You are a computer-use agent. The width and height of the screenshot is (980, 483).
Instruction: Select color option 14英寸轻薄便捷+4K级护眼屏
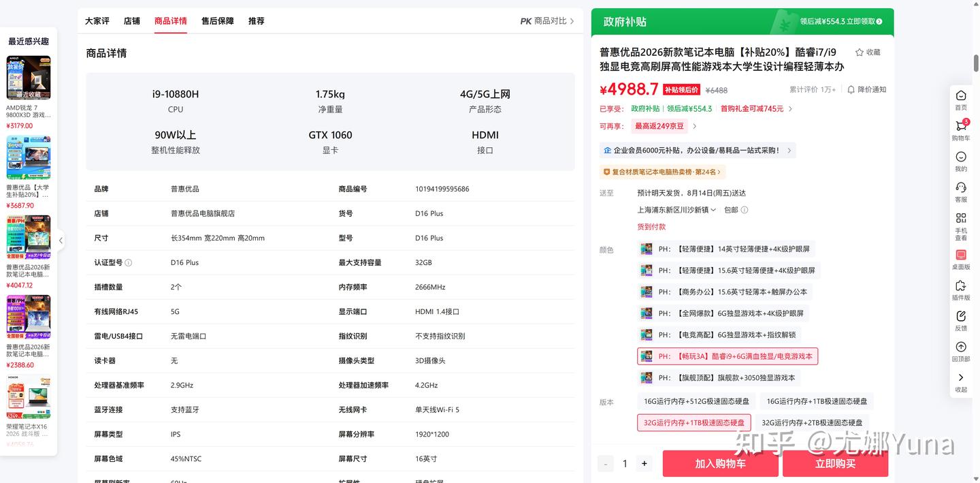(727, 249)
